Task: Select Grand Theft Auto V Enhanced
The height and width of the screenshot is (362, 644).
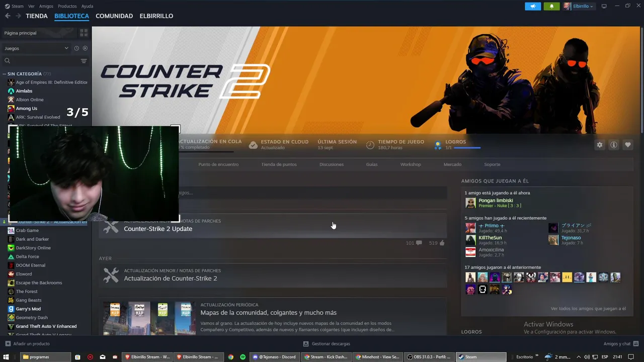Action: [46, 326]
